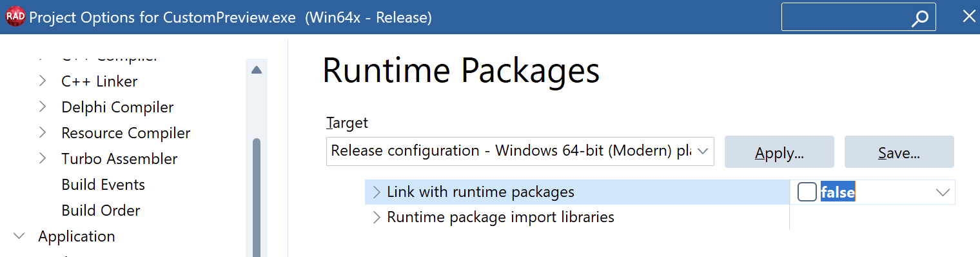
Task: Click the options tree scrollbar thumb
Action: (x=257, y=197)
